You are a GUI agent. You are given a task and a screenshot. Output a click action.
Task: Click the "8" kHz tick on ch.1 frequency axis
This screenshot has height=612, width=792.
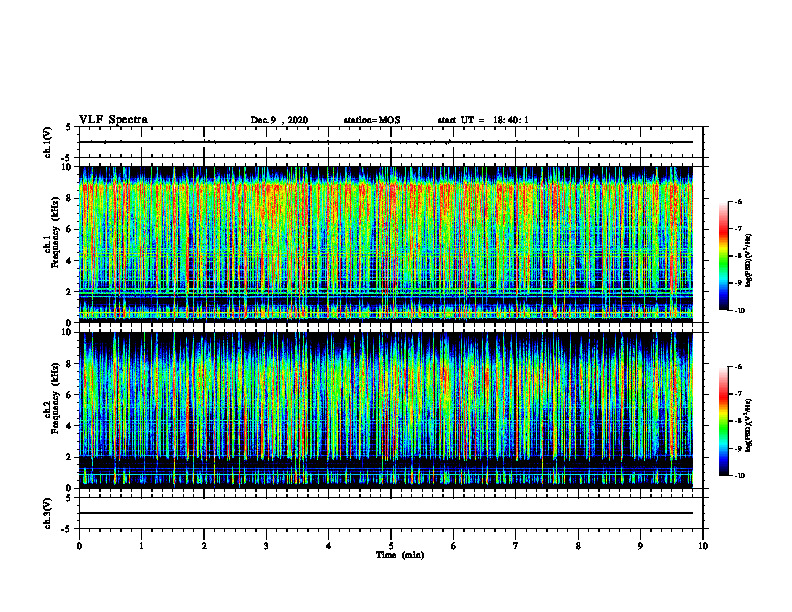click(70, 198)
